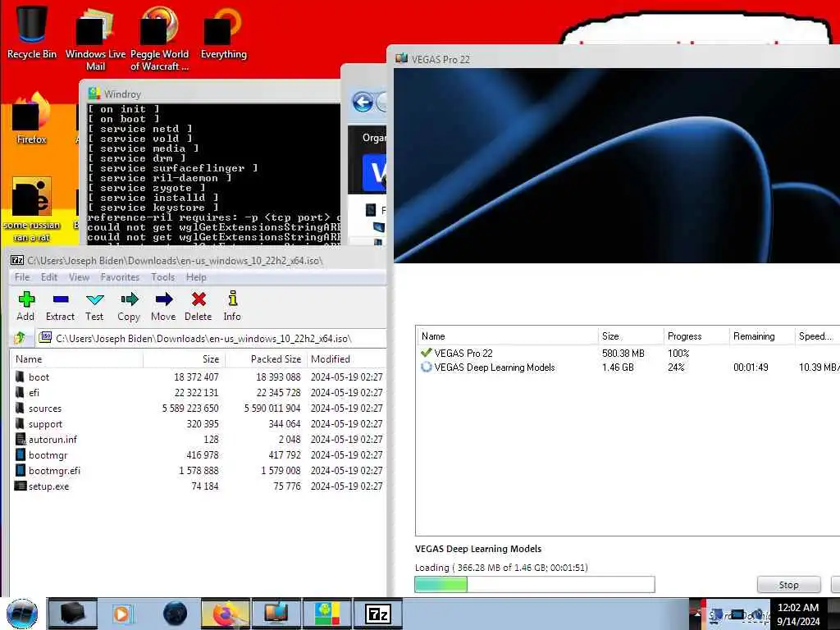
Task: Sort 7-Zip list by Size column
Action: coord(185,359)
